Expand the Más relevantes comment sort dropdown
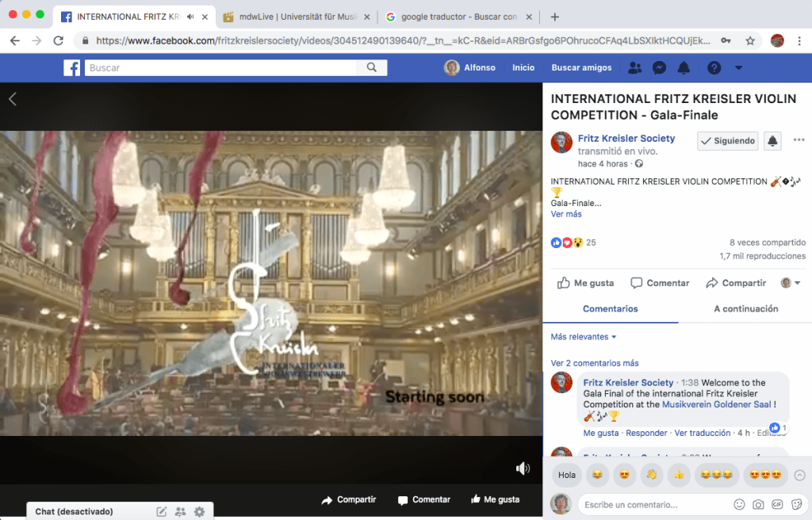The image size is (812, 520). click(584, 337)
